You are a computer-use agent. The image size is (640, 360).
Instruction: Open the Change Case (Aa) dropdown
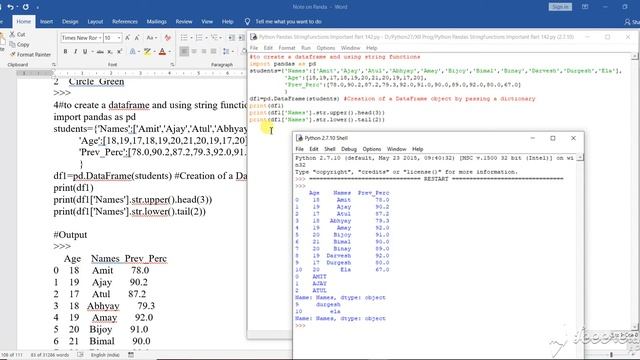(151, 38)
